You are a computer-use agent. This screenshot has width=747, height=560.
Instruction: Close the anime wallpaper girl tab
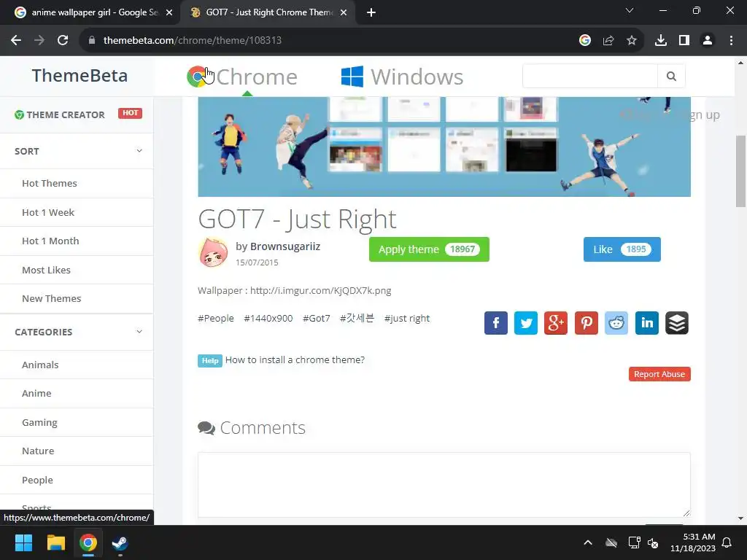[x=169, y=13]
